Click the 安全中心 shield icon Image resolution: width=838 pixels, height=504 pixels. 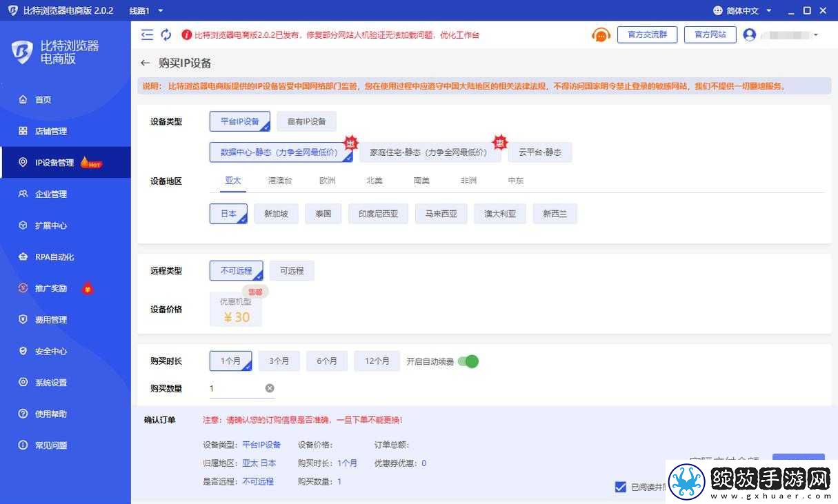[23, 351]
